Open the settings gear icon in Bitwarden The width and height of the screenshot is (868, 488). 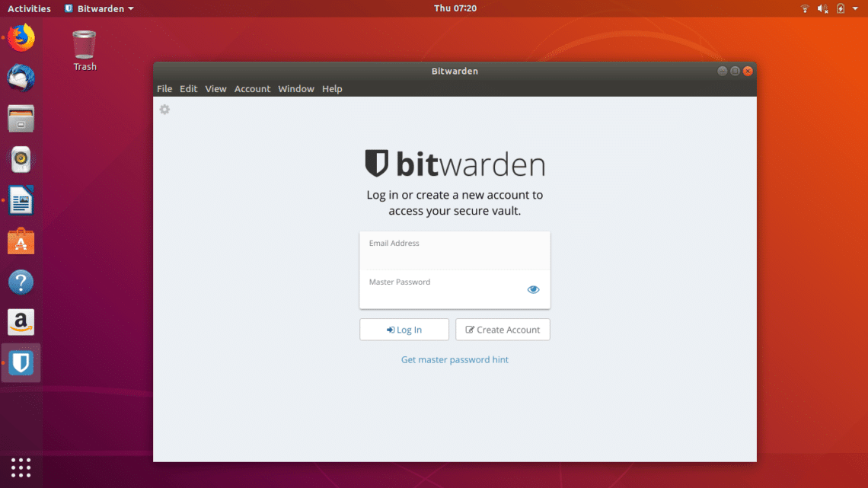[164, 110]
